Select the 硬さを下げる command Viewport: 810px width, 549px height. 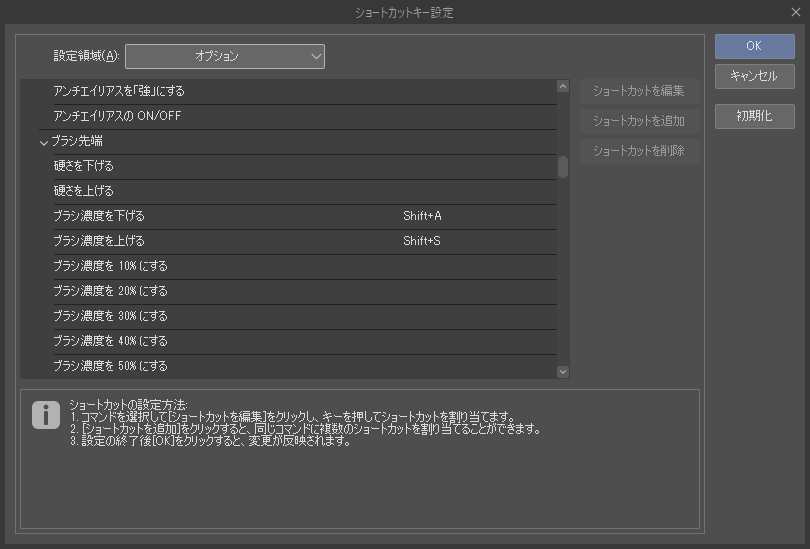point(305,167)
